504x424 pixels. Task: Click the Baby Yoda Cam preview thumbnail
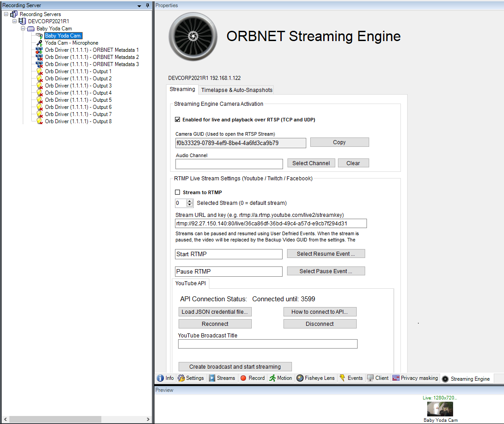pyautogui.click(x=440, y=409)
